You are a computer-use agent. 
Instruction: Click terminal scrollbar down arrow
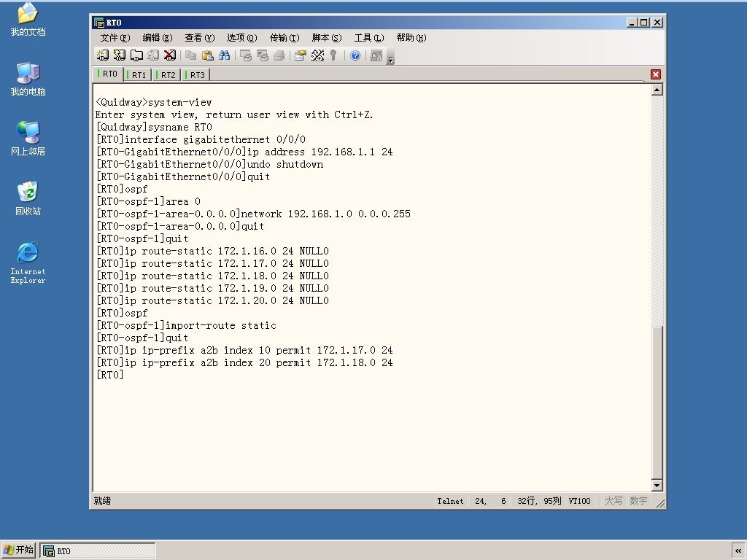point(657,485)
